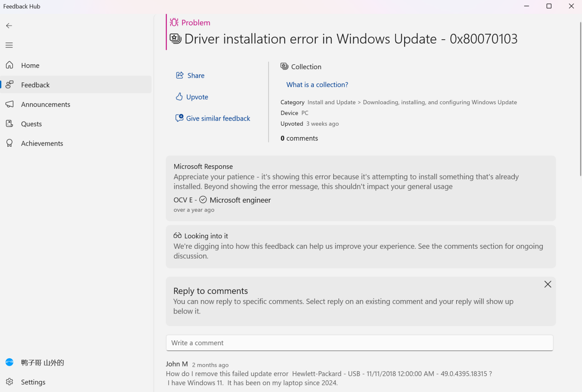Click the Microsoft engineer verified badge

tap(203, 200)
